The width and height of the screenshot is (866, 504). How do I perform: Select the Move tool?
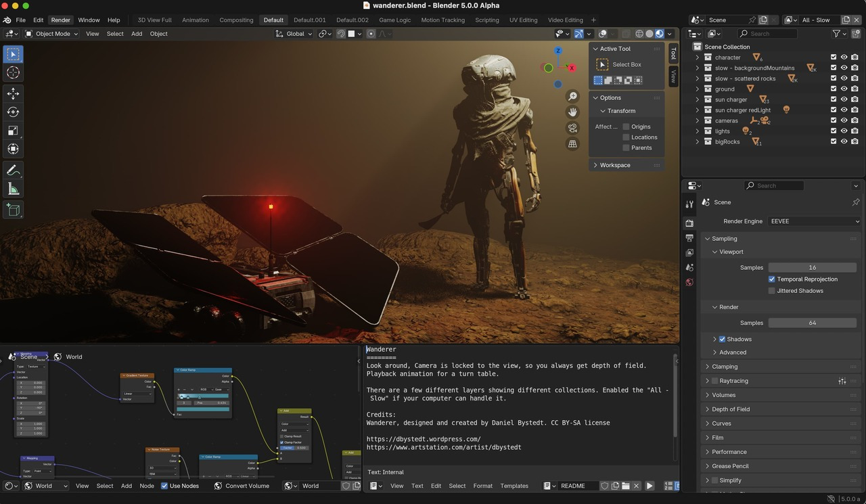pos(13,93)
